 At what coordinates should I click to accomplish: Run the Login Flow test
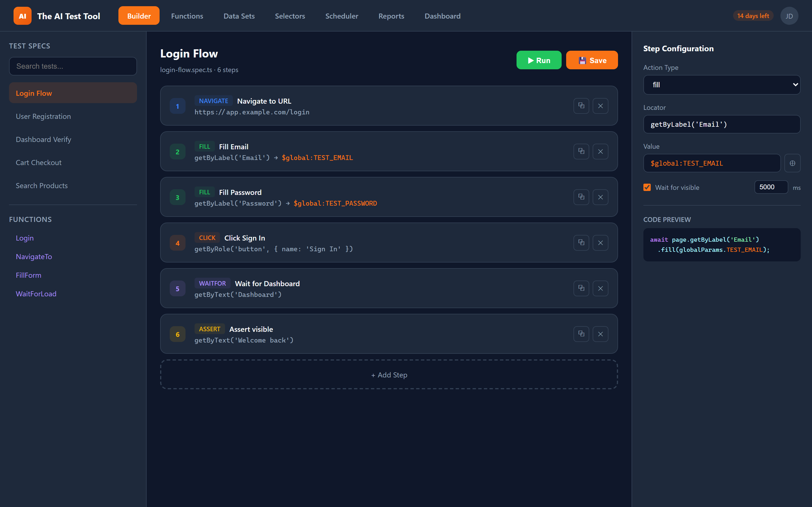point(539,60)
